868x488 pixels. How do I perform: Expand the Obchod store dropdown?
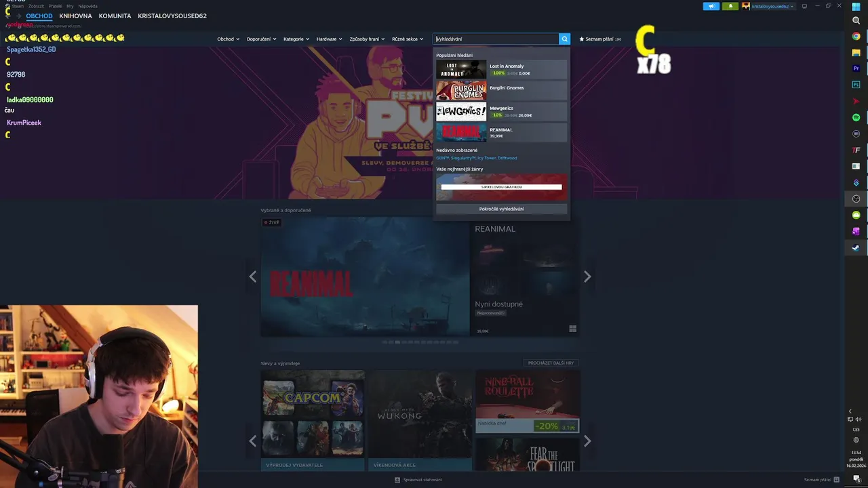pyautogui.click(x=228, y=39)
